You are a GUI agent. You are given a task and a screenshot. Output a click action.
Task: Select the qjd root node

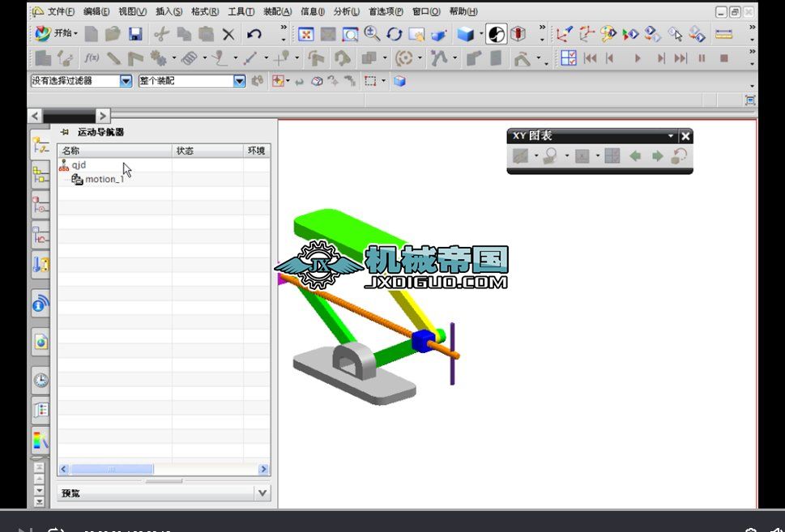[79, 164]
